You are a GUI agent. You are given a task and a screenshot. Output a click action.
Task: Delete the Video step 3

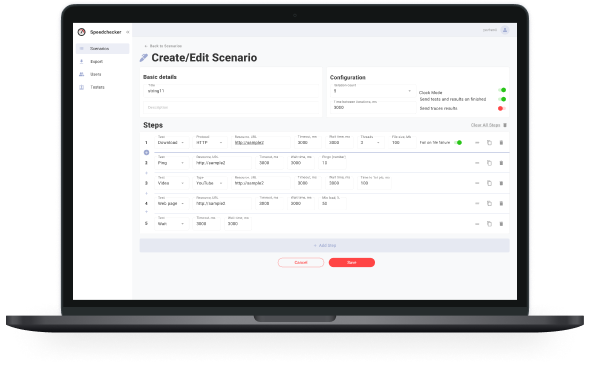[501, 183]
